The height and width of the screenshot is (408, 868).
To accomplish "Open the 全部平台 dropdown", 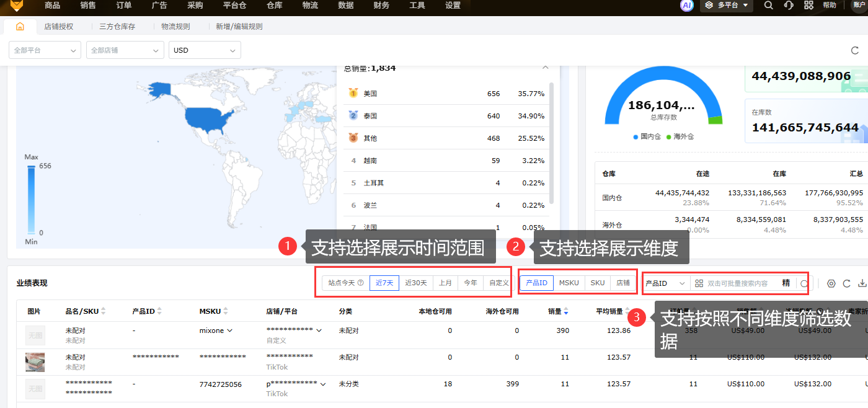I will point(45,50).
